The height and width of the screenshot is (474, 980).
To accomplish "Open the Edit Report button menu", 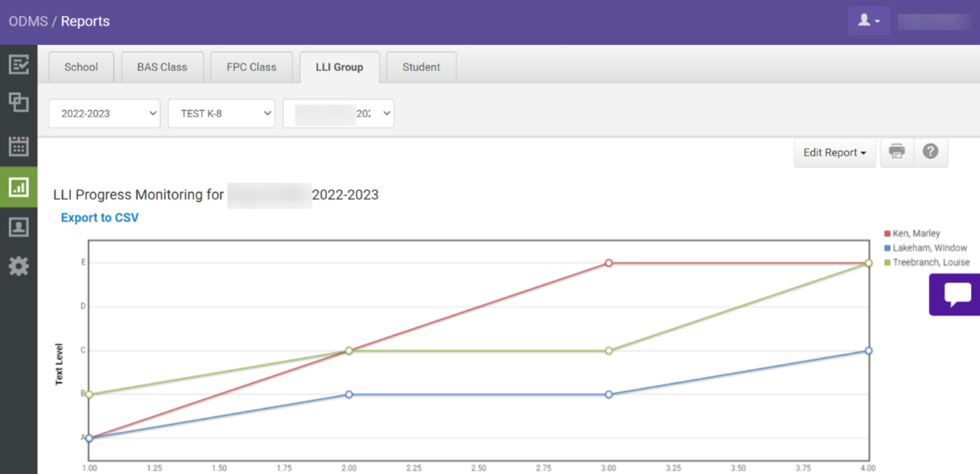I will (834, 152).
